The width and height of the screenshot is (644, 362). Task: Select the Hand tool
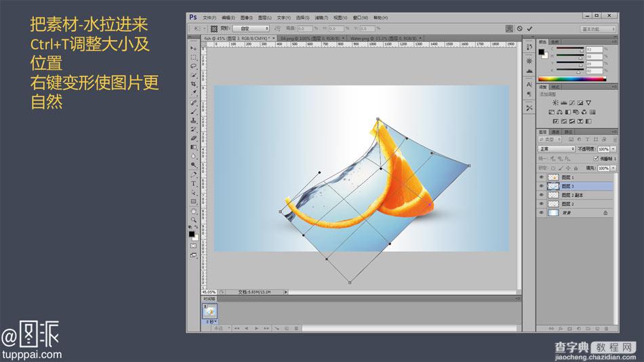click(193, 212)
